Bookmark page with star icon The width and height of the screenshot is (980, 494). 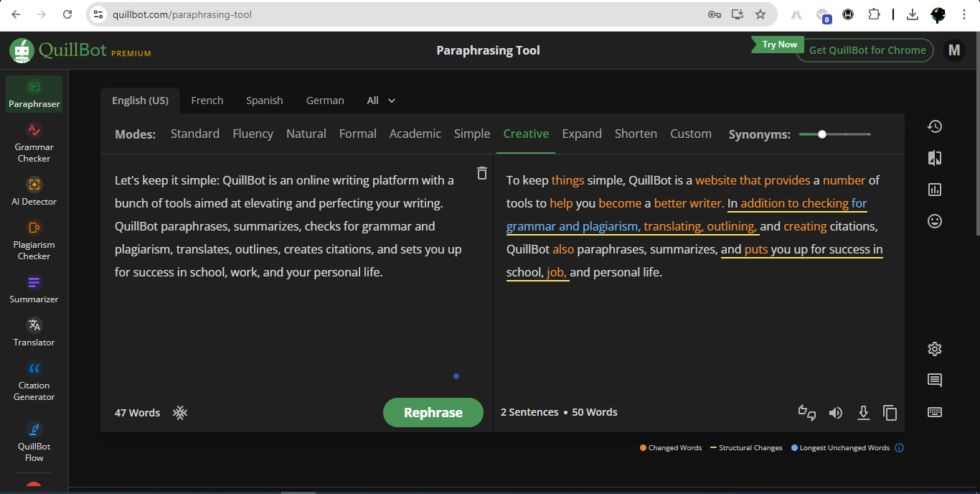pos(760,14)
